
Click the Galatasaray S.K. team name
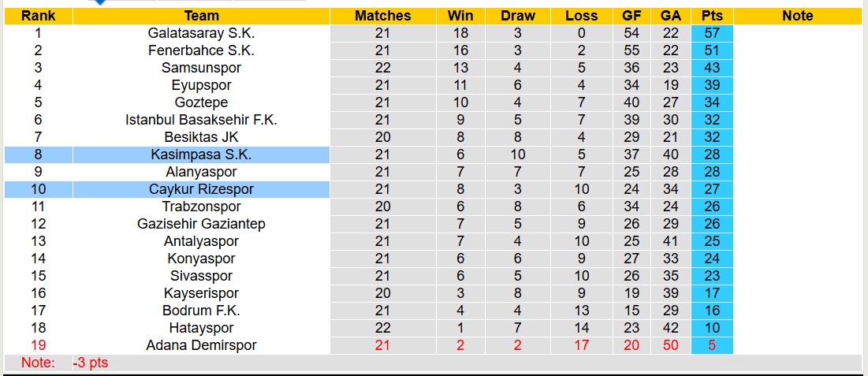(x=201, y=33)
